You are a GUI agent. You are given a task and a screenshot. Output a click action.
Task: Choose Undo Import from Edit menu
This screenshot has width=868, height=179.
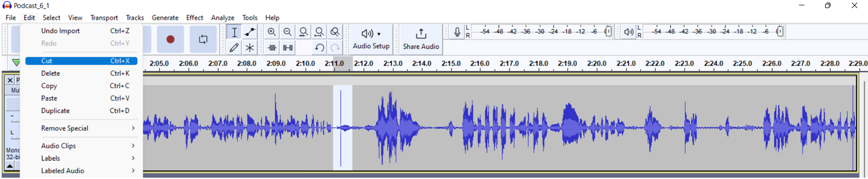81,31
